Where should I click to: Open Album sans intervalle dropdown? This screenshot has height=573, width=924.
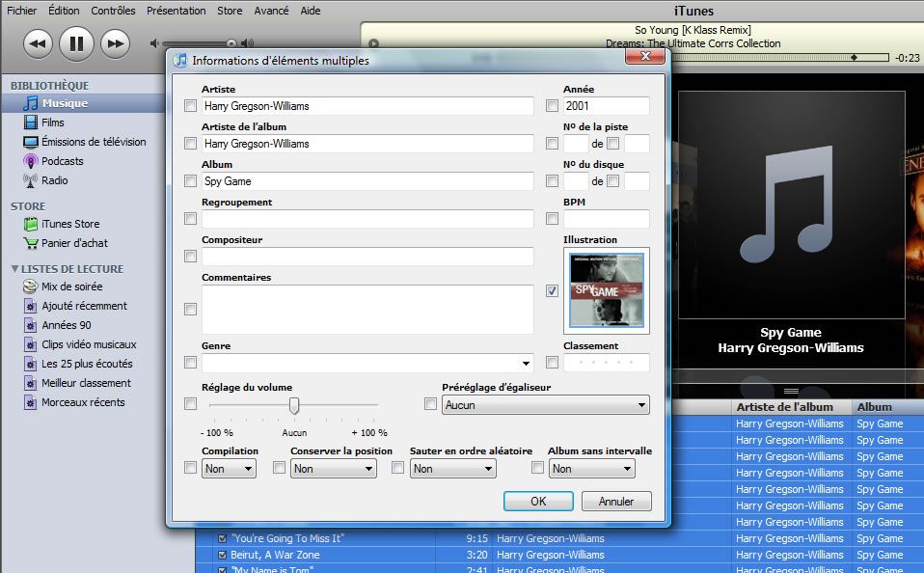pos(591,469)
